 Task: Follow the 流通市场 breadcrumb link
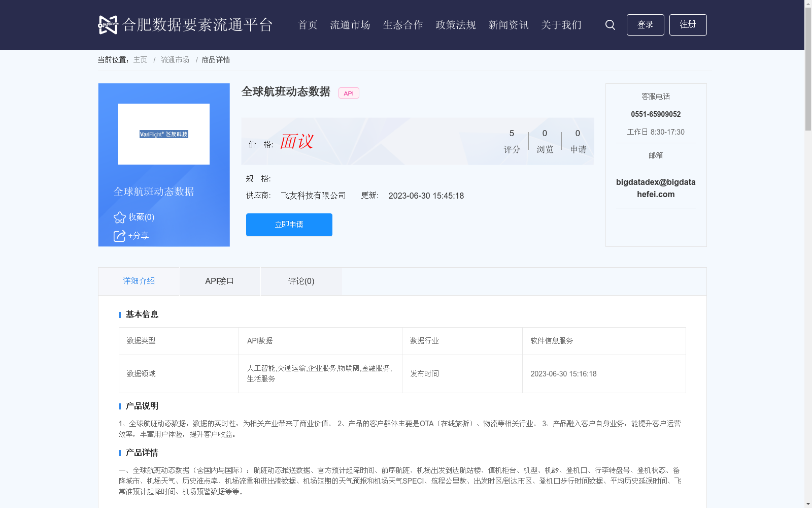(175, 60)
